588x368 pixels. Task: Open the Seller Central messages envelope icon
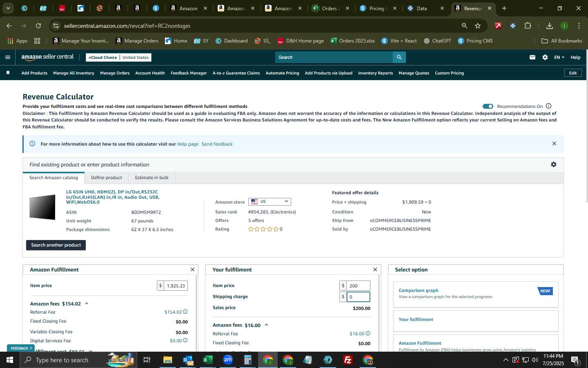[x=532, y=57]
